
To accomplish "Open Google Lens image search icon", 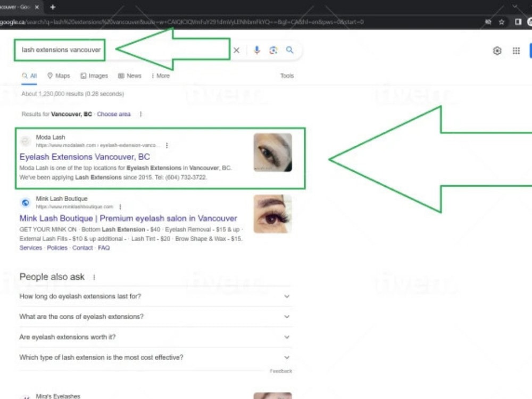I will (273, 50).
